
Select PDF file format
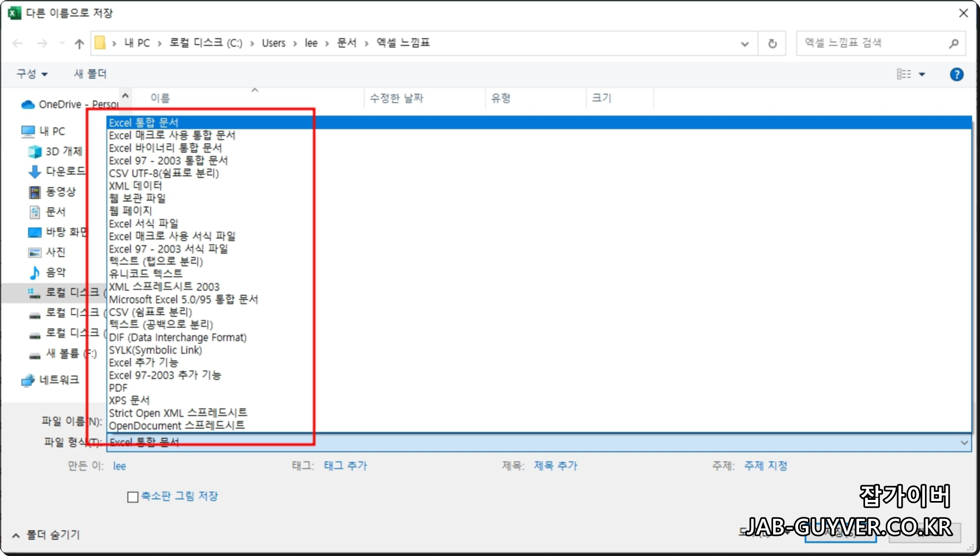pyautogui.click(x=539, y=388)
